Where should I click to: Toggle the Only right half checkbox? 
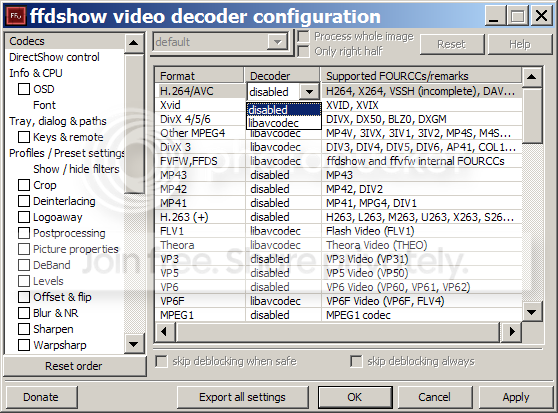[x=304, y=51]
